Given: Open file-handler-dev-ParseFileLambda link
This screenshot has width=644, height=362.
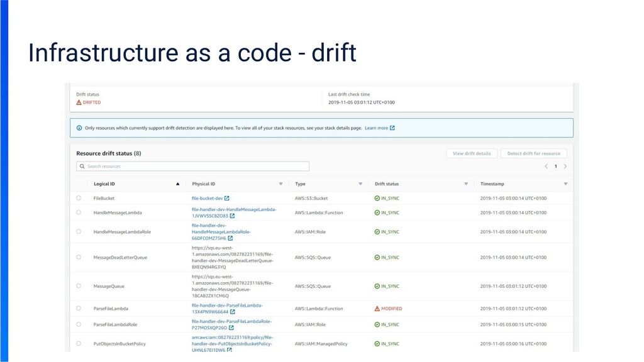Looking at the screenshot, I should click(227, 308).
